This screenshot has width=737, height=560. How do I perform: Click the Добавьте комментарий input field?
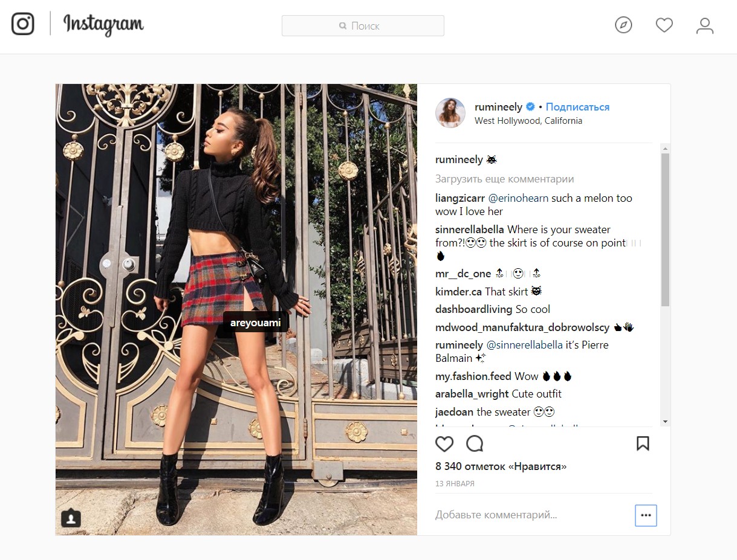tap(532, 515)
